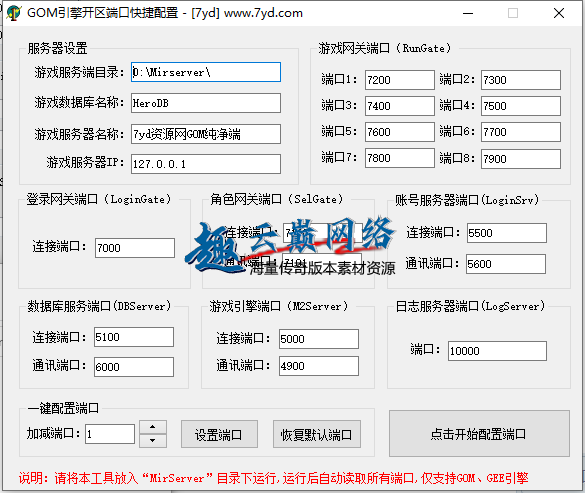Viewport: 585px width, 493px height.
Task: Edit DBServer 通讯端口 field 6000
Action: coord(134,367)
